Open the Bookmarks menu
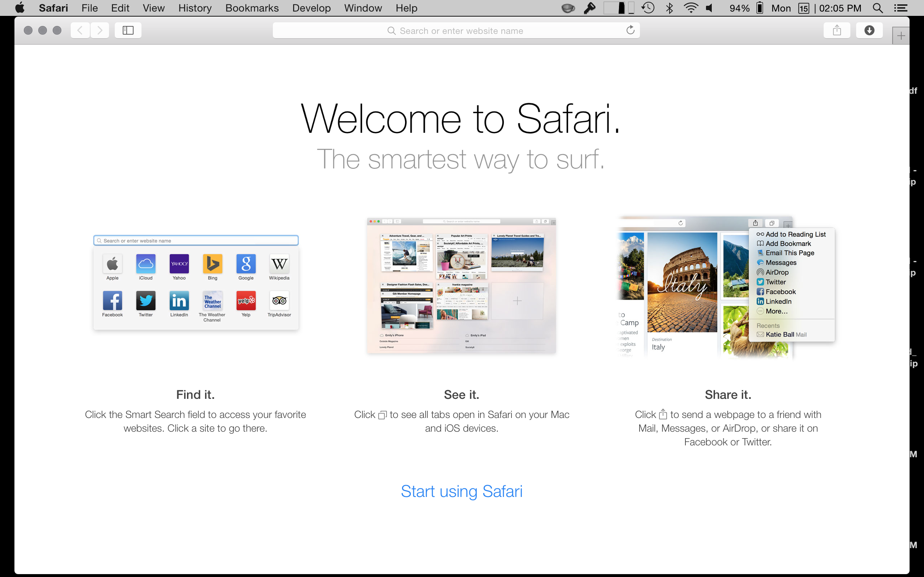 [252, 8]
